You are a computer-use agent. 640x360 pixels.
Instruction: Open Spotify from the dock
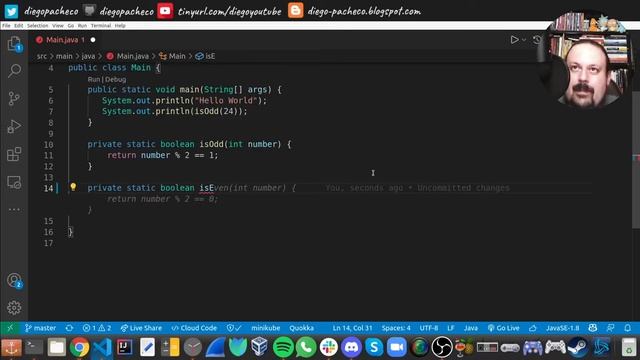click(283, 347)
